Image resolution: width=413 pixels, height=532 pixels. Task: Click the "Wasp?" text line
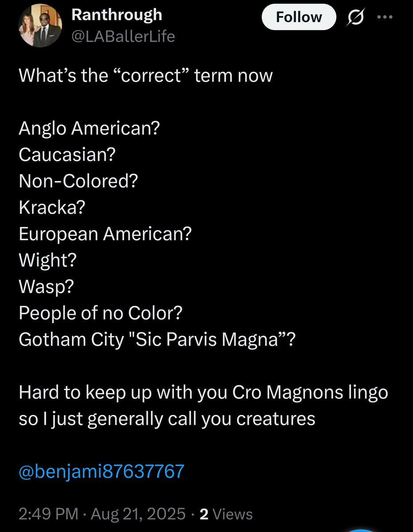(x=46, y=287)
